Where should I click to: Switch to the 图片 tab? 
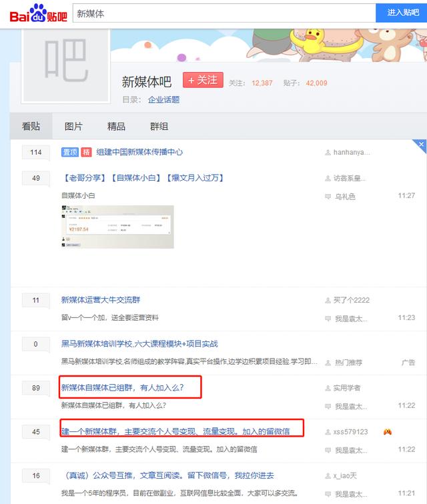click(73, 126)
